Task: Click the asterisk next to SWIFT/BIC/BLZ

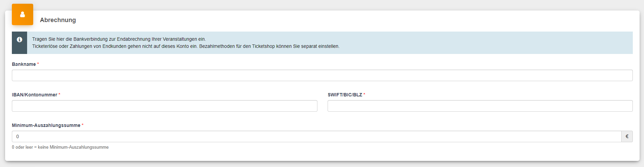Action: [364, 94]
